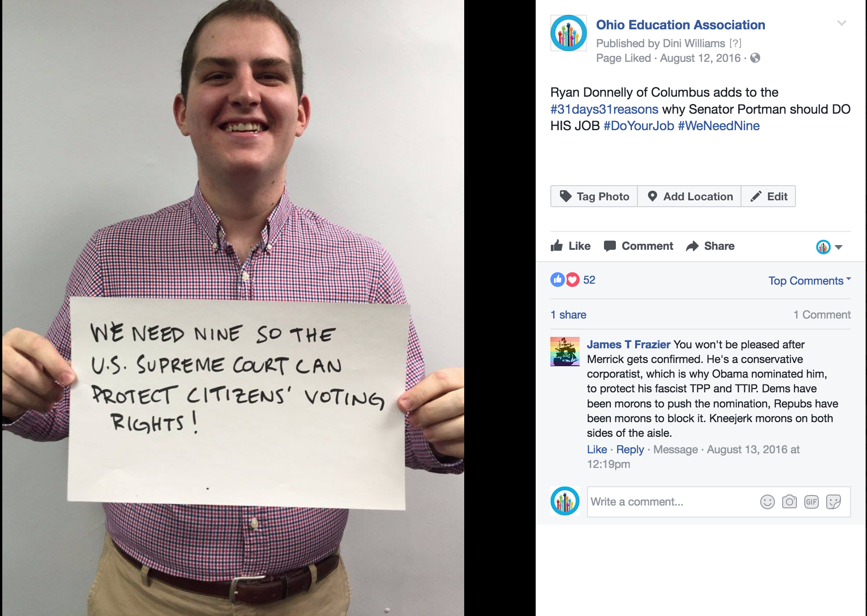Like the photo post

click(x=571, y=246)
